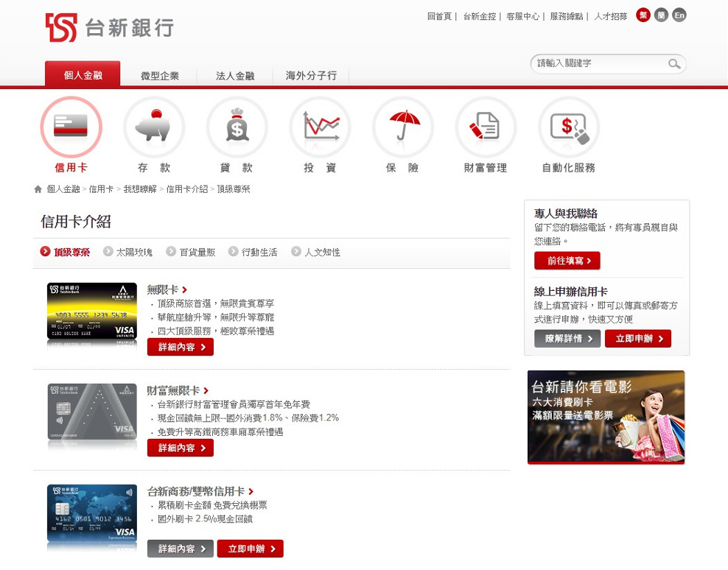The width and height of the screenshot is (728, 570).
Task: Click 瞭解詳情 in 線上申辦信用卡 panel
Action: (x=567, y=339)
